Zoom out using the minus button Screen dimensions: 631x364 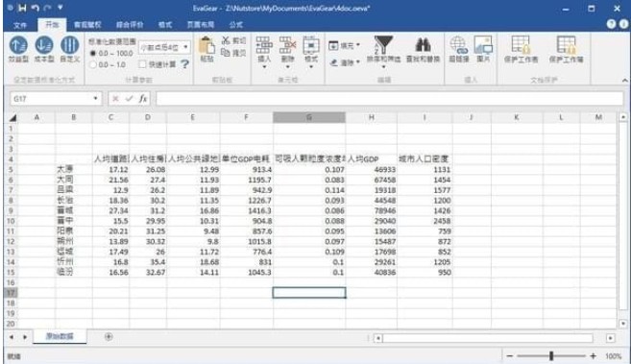510,356
